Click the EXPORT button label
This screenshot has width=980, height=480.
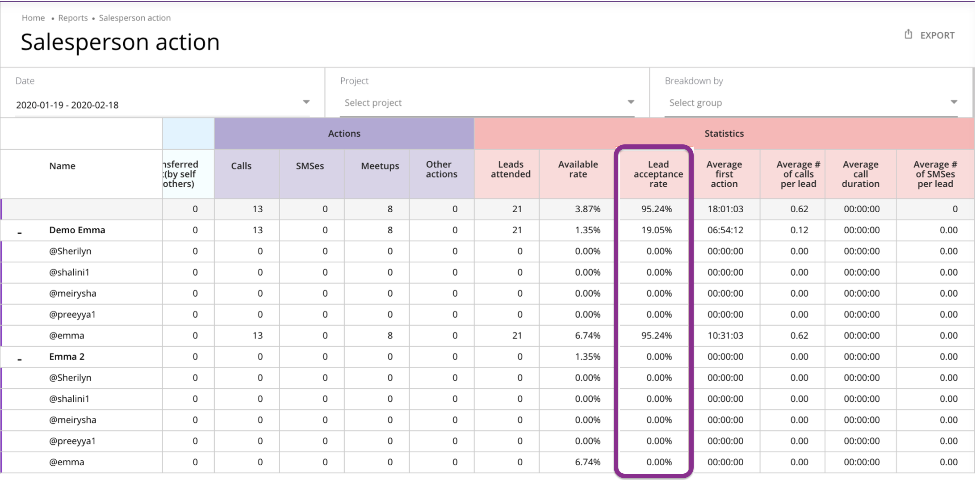pyautogui.click(x=937, y=35)
